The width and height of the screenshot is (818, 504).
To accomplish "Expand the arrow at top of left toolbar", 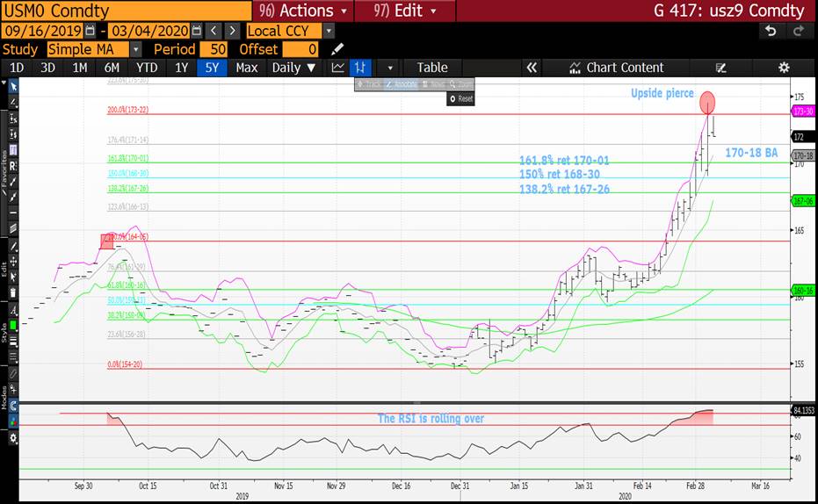I will coord(4,83).
